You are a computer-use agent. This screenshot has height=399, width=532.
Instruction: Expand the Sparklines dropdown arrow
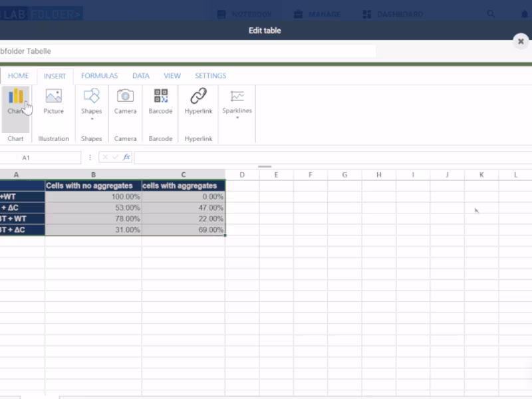(x=237, y=118)
